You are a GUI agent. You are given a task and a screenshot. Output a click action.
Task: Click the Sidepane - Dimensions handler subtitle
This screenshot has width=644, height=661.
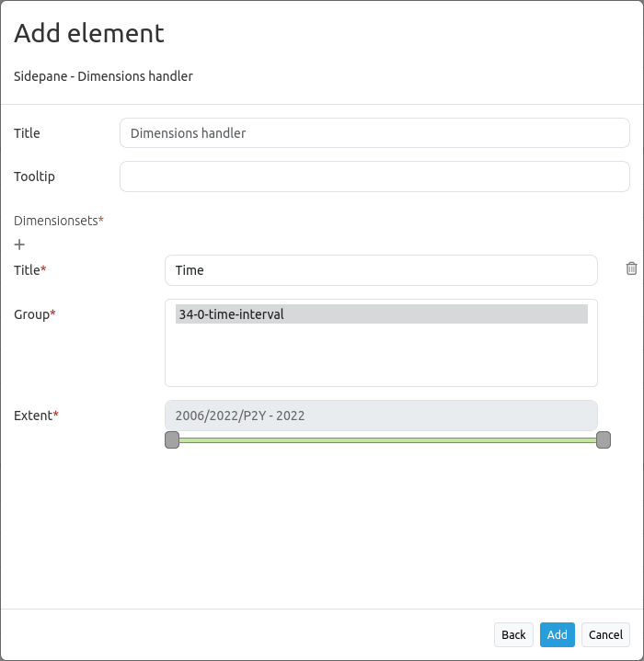[x=103, y=76]
